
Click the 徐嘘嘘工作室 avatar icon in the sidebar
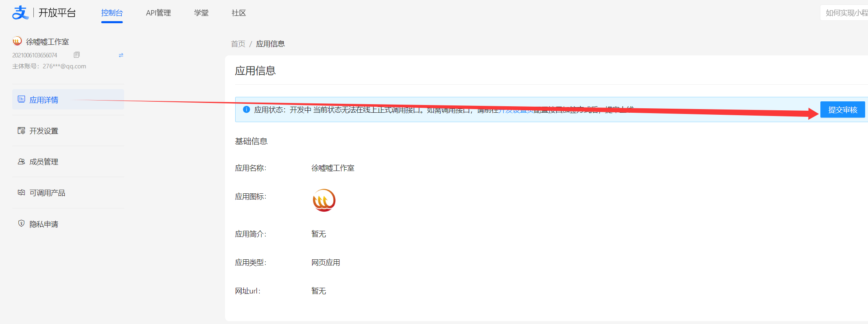[x=17, y=41]
